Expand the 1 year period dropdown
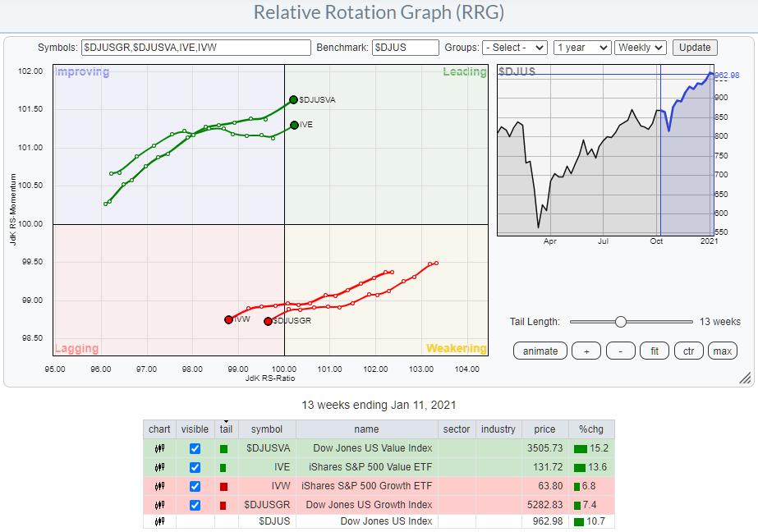Image resolution: width=758 pixels, height=532 pixels. pyautogui.click(x=581, y=48)
